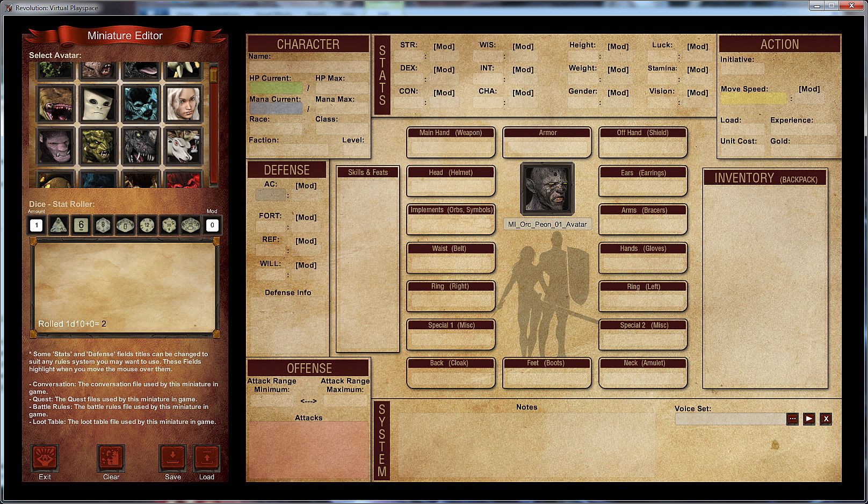Save the miniature
This screenshot has height=504, width=868.
tap(172, 458)
